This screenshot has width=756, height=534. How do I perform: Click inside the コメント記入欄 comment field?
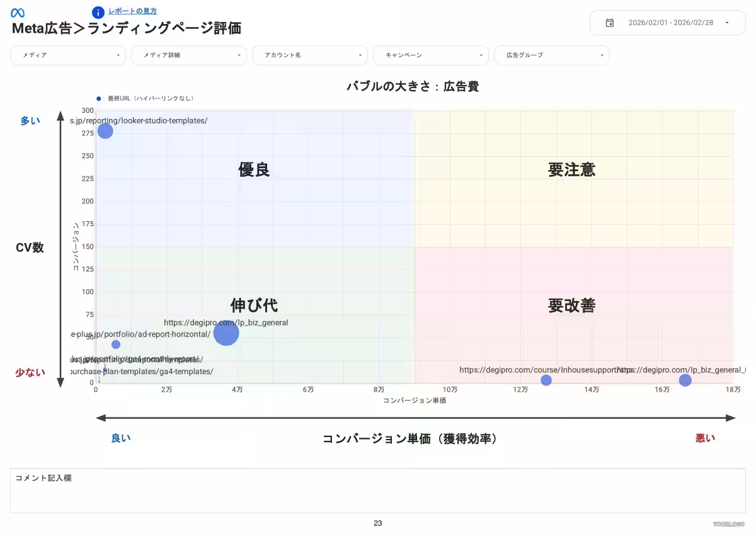(x=378, y=491)
